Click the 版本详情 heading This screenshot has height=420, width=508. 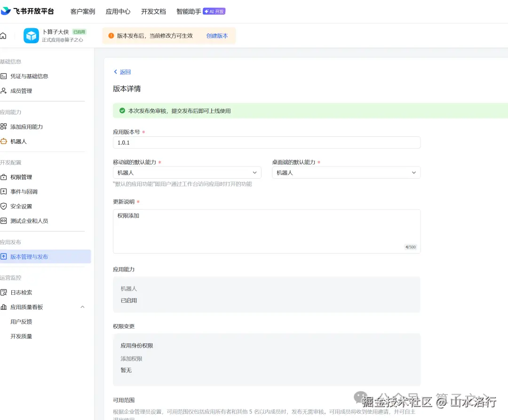pos(127,89)
